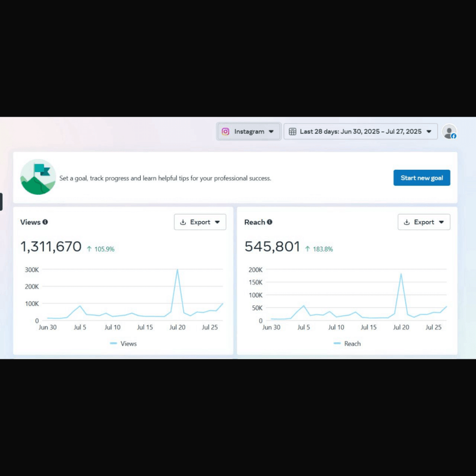Click the Jul 20 spike on Views chart
Viewport: 476px width, 476px height.
click(177, 270)
